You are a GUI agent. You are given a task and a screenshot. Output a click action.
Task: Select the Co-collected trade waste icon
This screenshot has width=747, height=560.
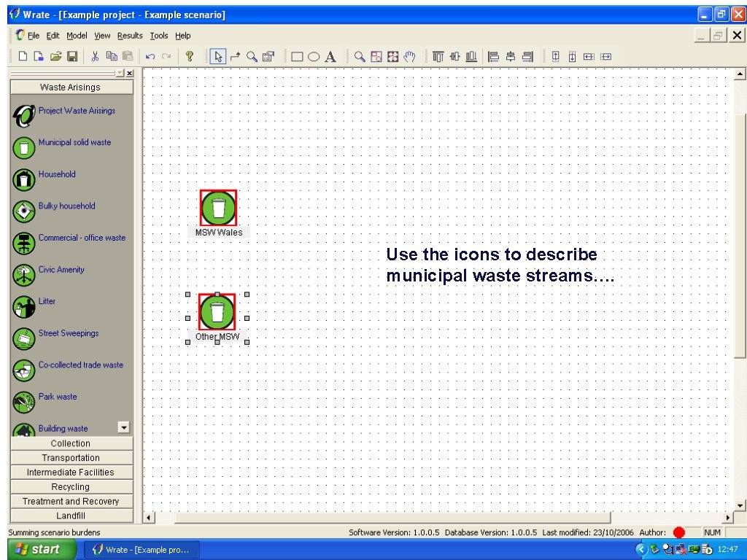pyautogui.click(x=24, y=370)
